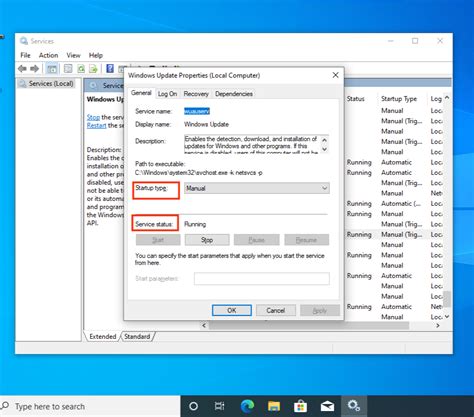Switch to the Log On tab
The image size is (474, 417).
point(167,94)
